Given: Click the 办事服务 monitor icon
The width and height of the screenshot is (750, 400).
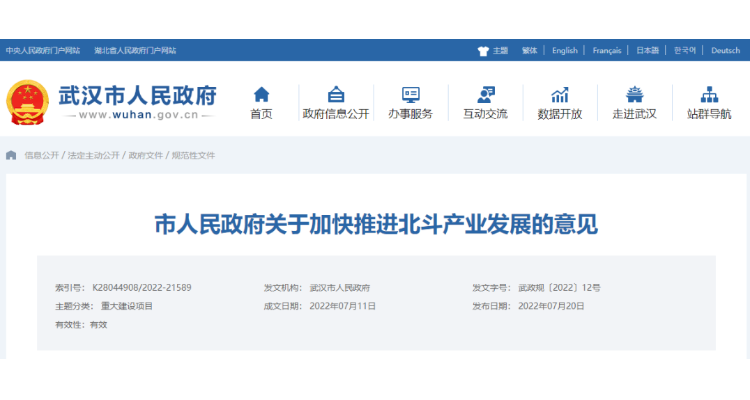Looking at the screenshot, I should click(x=410, y=95).
